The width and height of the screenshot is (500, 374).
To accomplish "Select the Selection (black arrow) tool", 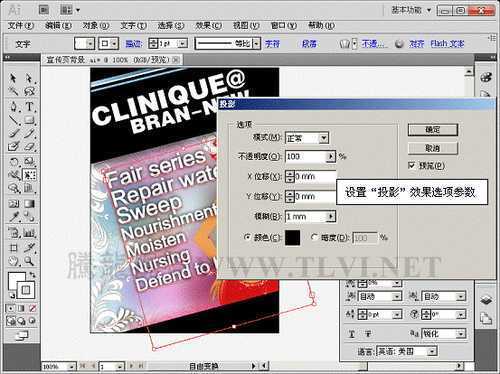I will pos(13,78).
